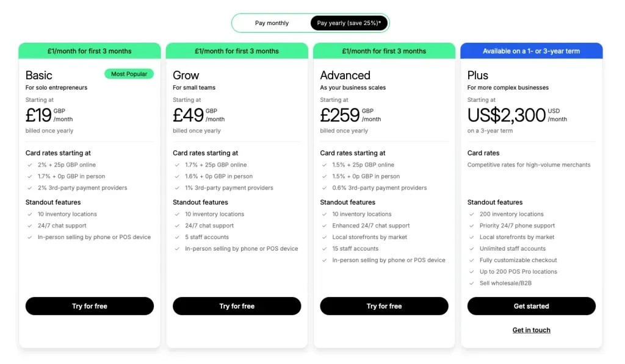Click the checkmark beside "200 inventory locations" on Plus

(471, 214)
